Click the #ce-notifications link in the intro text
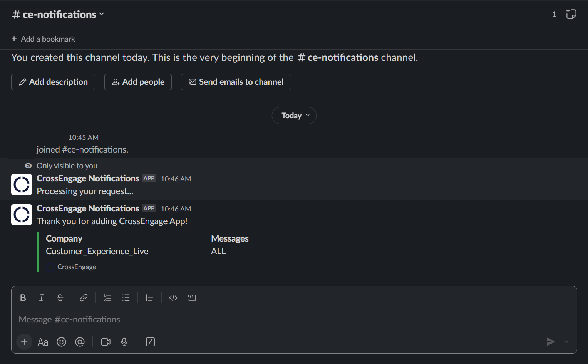This screenshot has height=364, width=588. click(338, 57)
